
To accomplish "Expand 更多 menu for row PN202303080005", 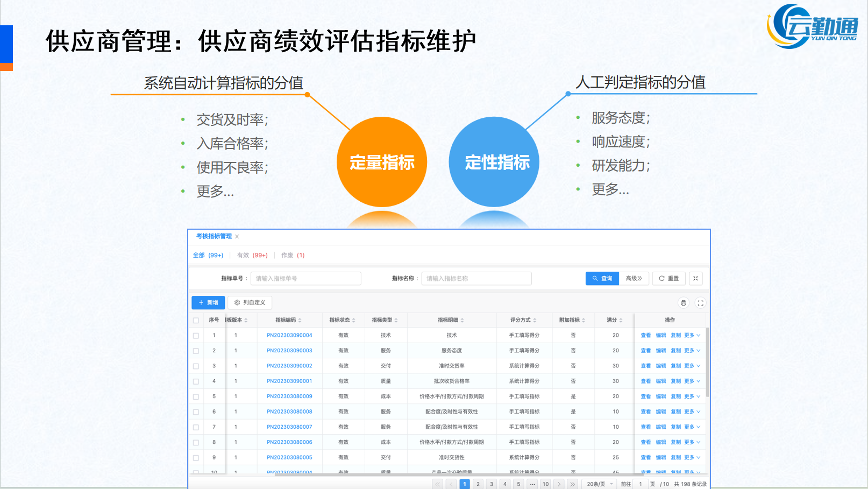I will click(x=692, y=457).
